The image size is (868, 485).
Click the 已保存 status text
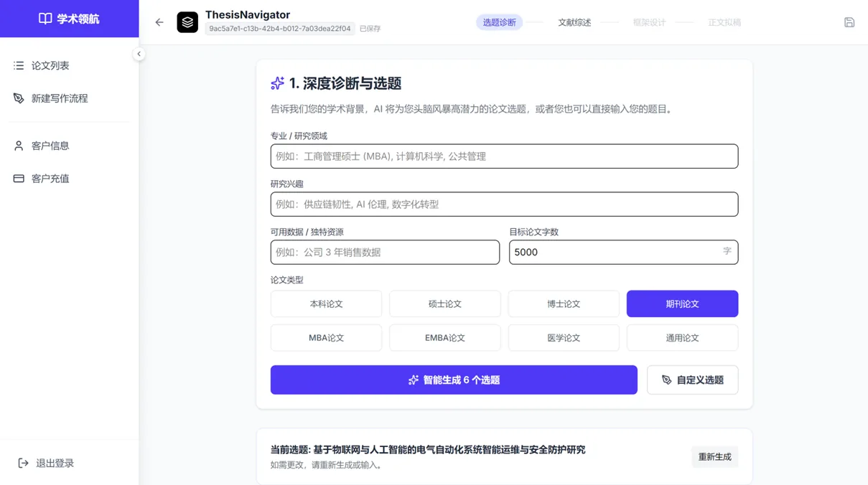(x=370, y=29)
